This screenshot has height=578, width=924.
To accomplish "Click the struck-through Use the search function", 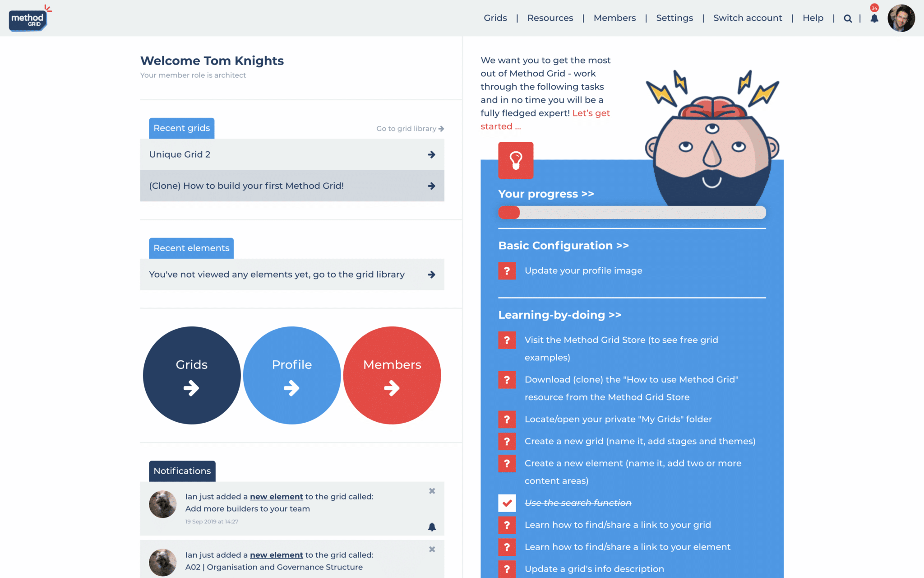I will pos(578,503).
